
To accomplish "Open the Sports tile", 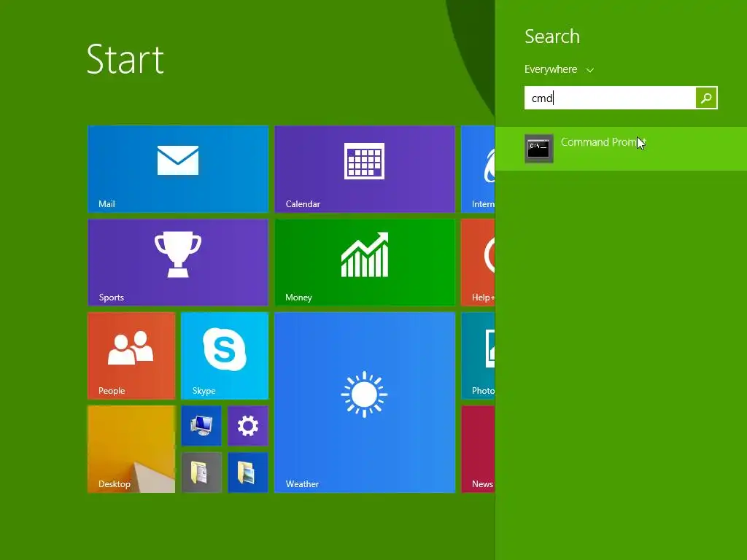I will (178, 262).
